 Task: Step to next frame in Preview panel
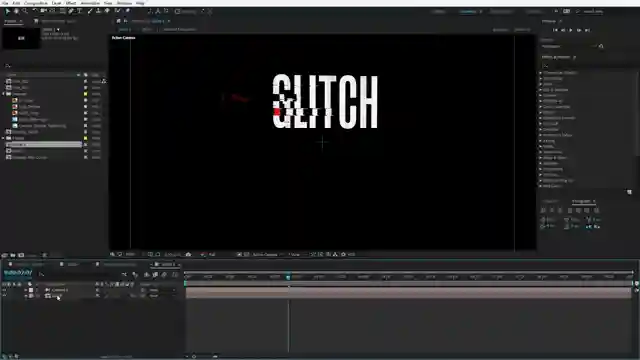(579, 30)
